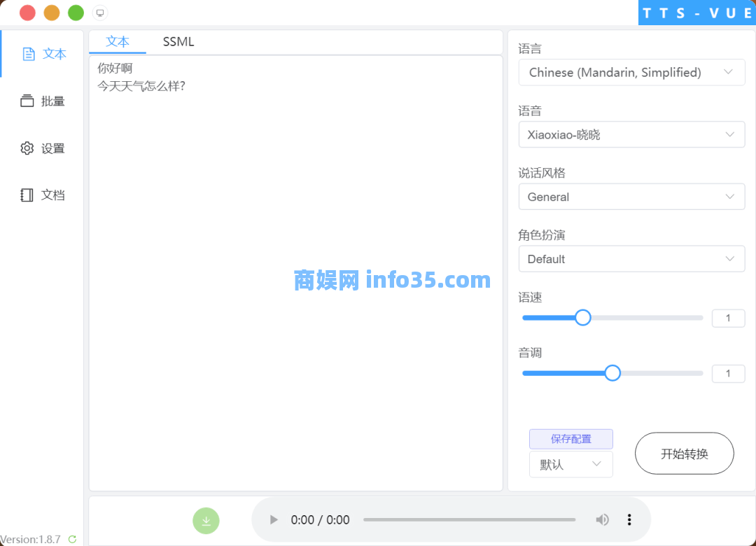Click the 开始转换 start conversion button
Viewport: 756px width, 546px height.
[684, 454]
